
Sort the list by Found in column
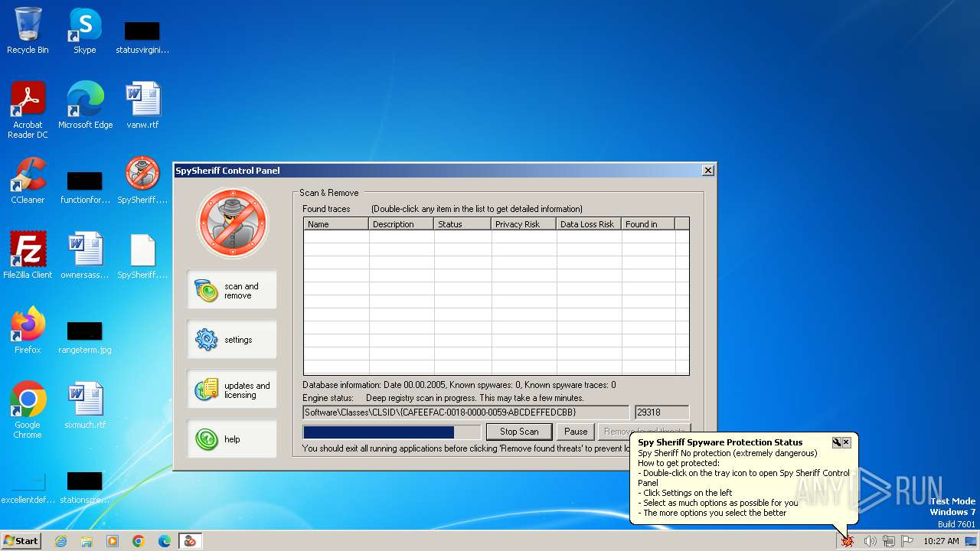[x=648, y=224]
